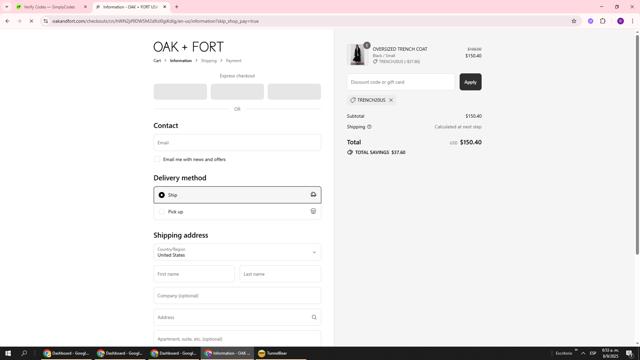The image size is (640, 360).
Task: Go back to Cart breadcrumb
Action: [157, 60]
